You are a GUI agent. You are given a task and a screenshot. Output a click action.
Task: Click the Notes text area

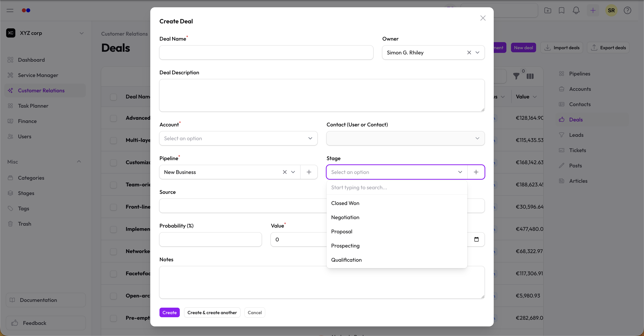pos(322,282)
